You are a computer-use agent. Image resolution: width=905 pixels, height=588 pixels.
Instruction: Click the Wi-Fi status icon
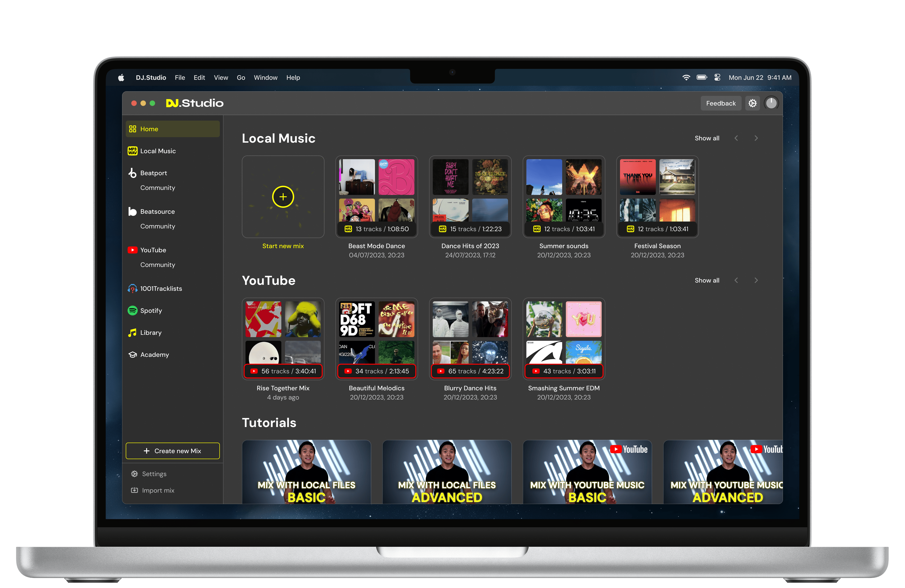pos(686,78)
